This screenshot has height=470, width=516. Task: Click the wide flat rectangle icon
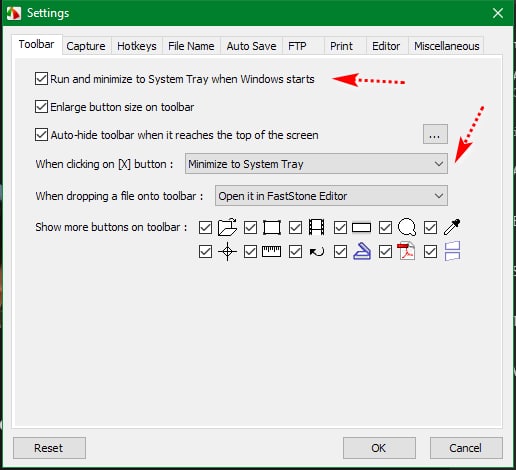(x=361, y=228)
